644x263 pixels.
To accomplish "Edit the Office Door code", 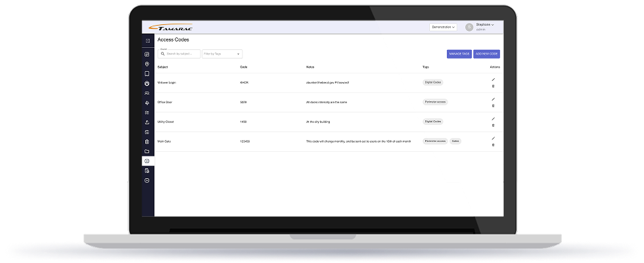I will click(x=494, y=99).
